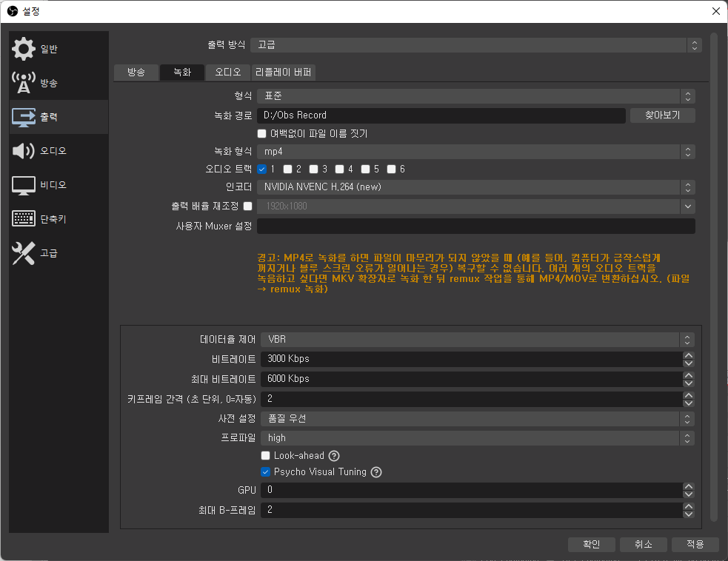Enable 출력 배율 재조정 checkbox
This screenshot has height=561, width=728.
[248, 206]
